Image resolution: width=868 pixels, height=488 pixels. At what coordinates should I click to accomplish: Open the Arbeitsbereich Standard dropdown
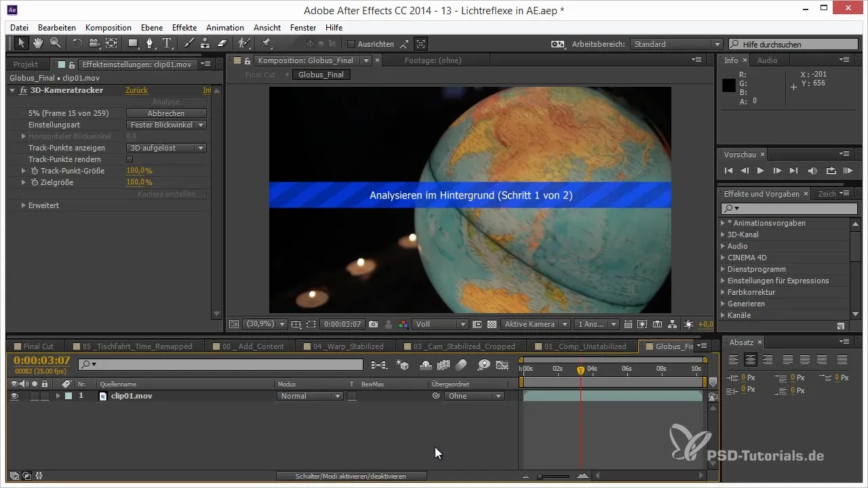pyautogui.click(x=676, y=44)
